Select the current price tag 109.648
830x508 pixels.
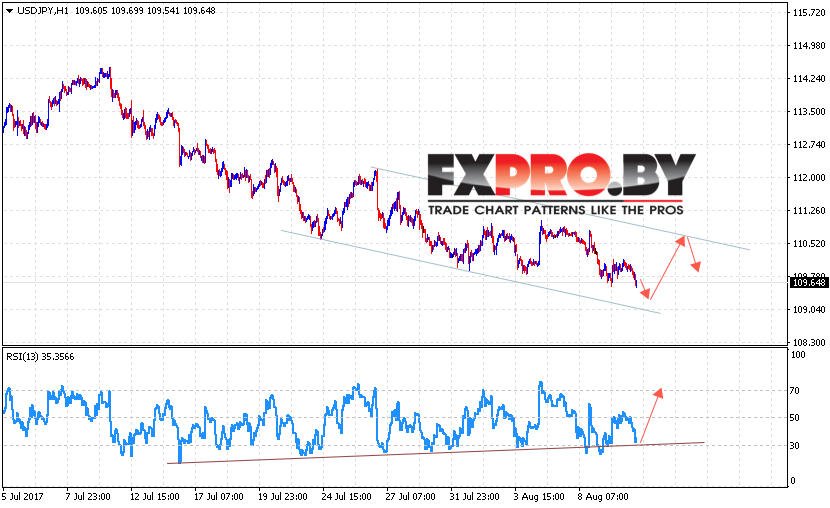tap(809, 283)
